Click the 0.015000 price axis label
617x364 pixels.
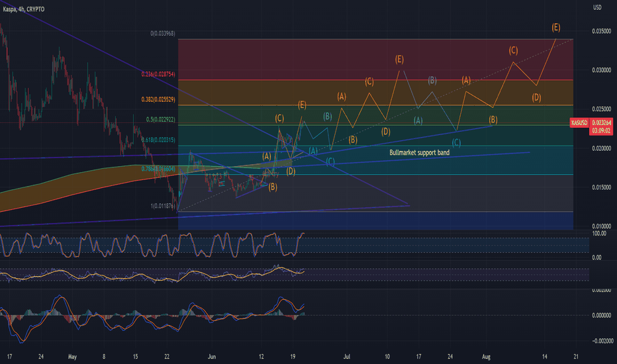602,187
